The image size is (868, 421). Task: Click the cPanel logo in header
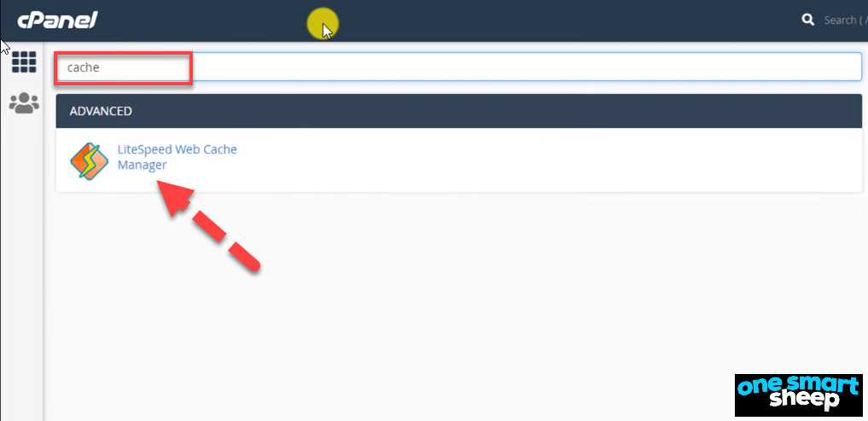57,20
